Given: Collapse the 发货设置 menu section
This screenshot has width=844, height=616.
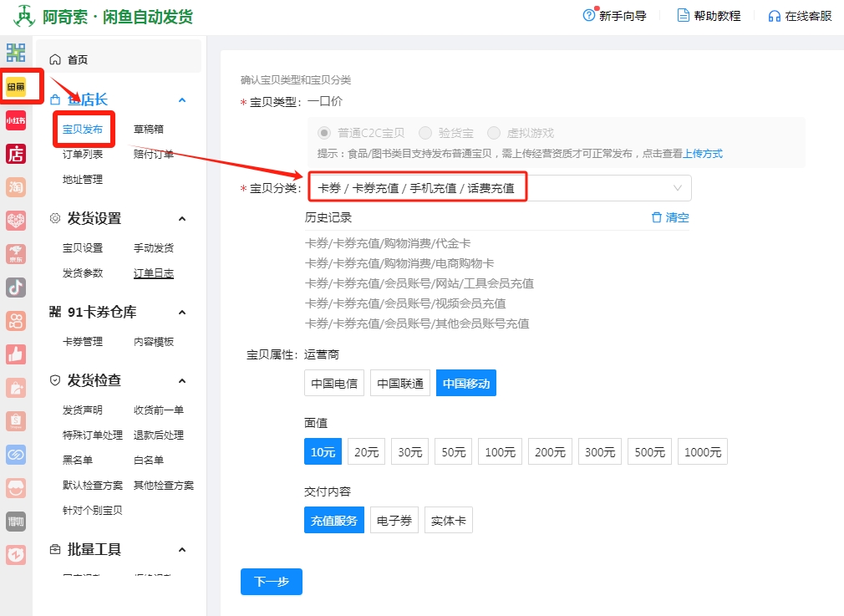Looking at the screenshot, I should pyautogui.click(x=182, y=219).
